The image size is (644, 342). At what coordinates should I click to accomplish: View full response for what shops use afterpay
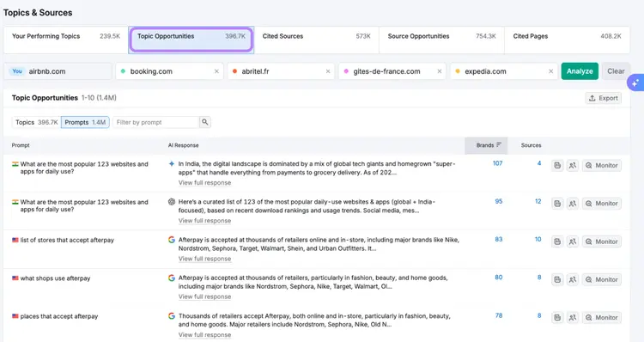coord(204,296)
